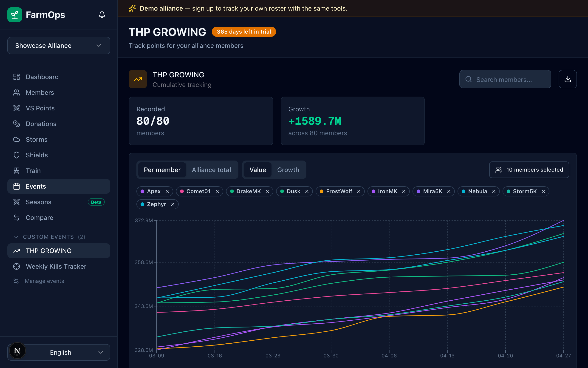588x368 pixels.
Task: Click the Comet01 pink color dot
Action: click(x=182, y=191)
